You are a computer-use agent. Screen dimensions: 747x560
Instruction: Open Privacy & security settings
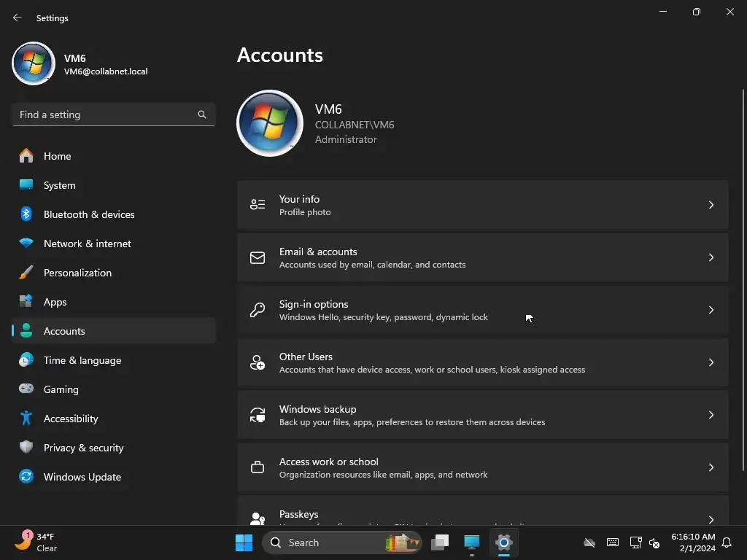pos(113,448)
